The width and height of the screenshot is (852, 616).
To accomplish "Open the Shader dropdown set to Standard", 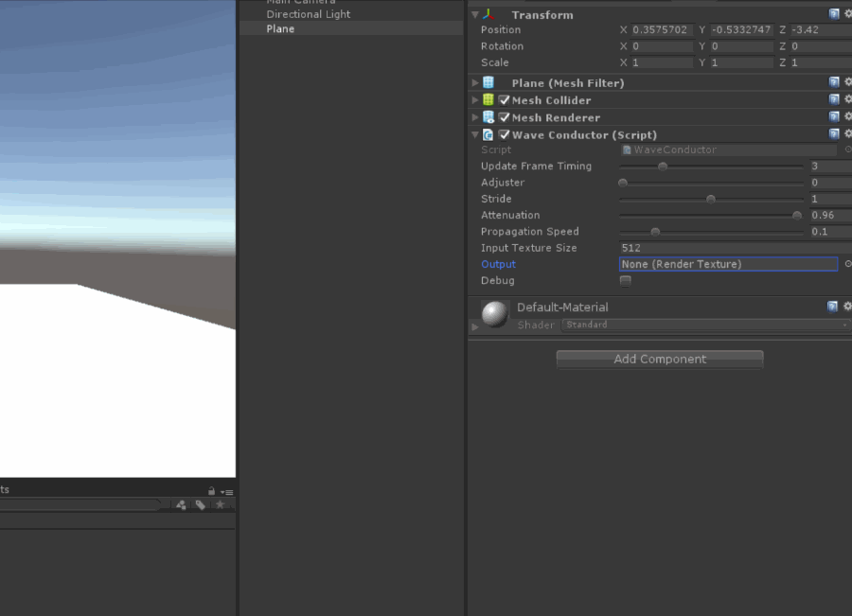I will (x=705, y=325).
